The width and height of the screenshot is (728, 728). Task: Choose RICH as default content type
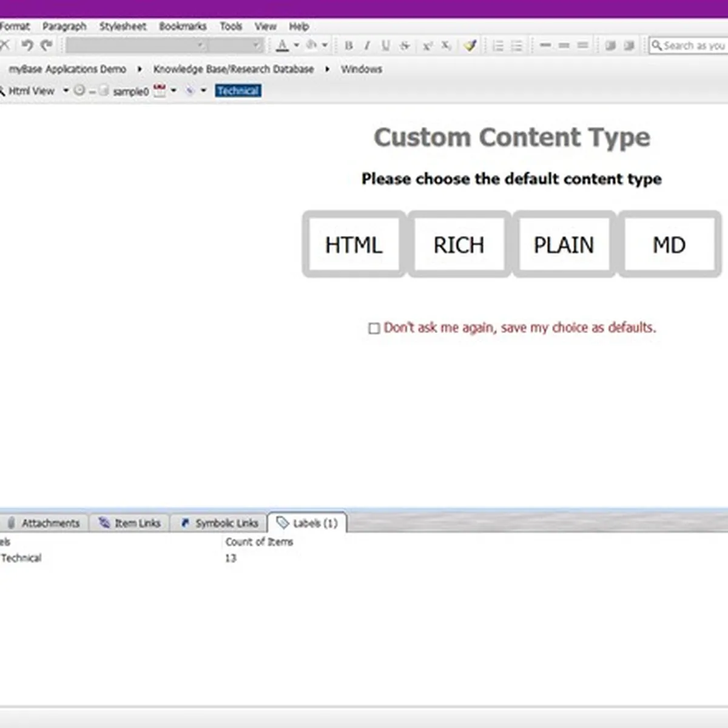coord(459,244)
